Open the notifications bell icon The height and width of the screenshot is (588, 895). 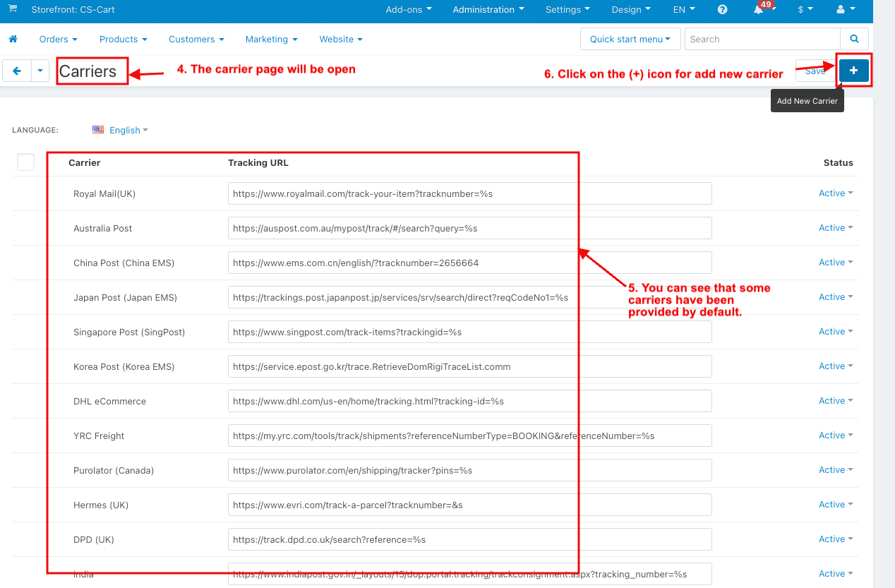pos(760,10)
